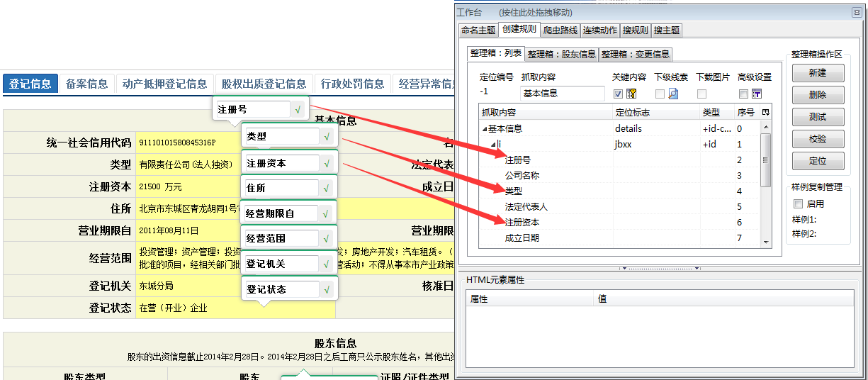This screenshot has width=868, height=380.
Task: Open the 整理箱:变更信息 tab
Action: click(635, 54)
